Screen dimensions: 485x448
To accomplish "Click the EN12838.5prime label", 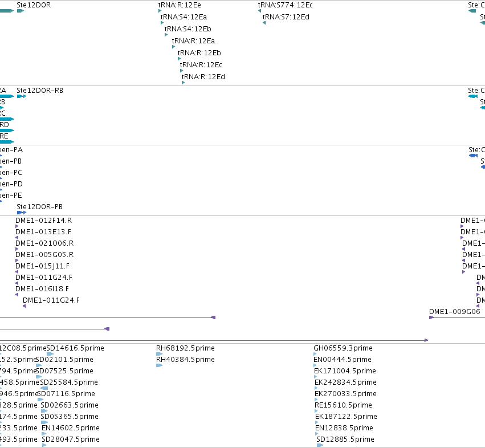I will (x=344, y=428).
